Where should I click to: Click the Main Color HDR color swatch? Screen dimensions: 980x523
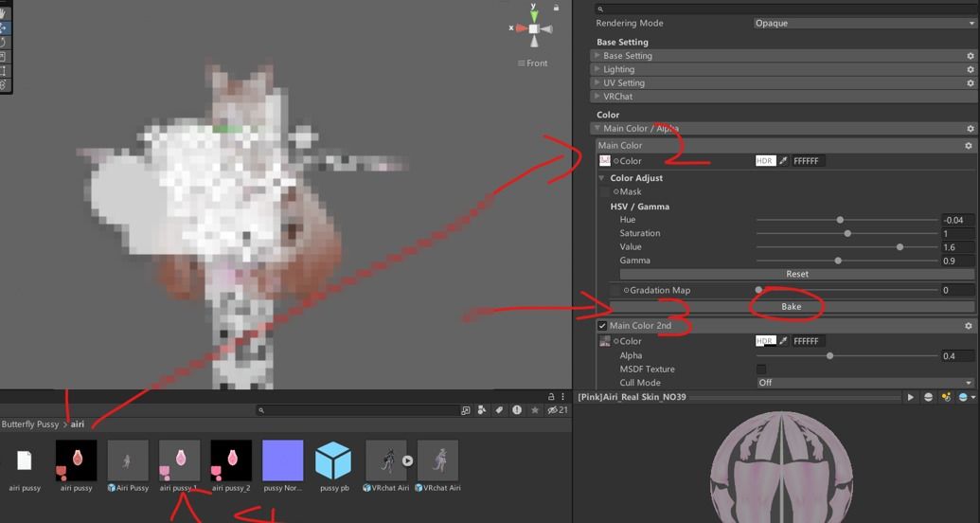[766, 161]
